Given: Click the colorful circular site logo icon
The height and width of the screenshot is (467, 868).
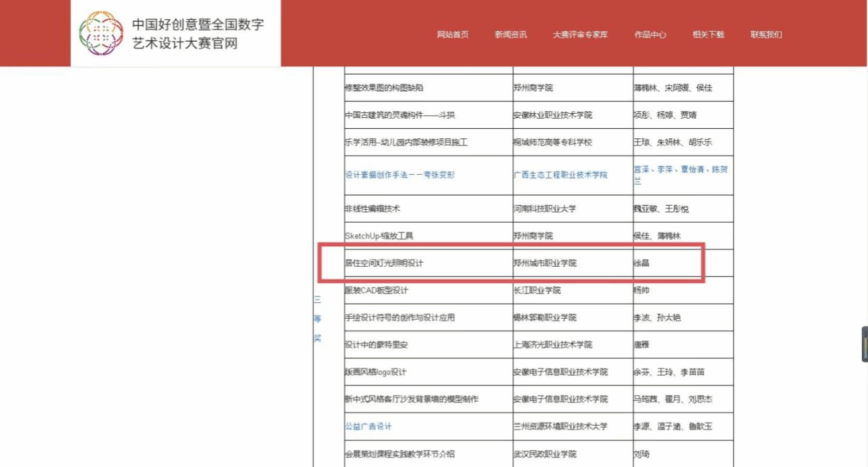Looking at the screenshot, I should (101, 34).
